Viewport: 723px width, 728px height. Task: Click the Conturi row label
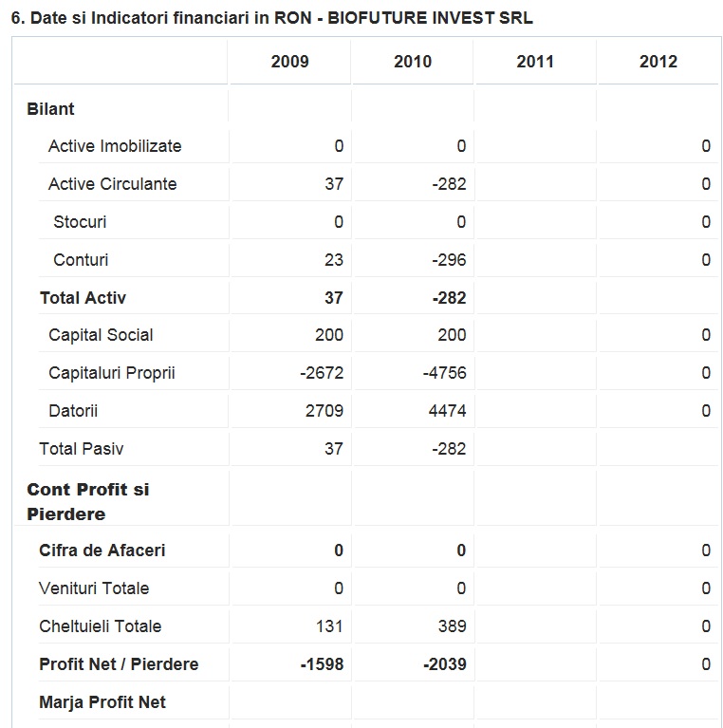point(81,260)
